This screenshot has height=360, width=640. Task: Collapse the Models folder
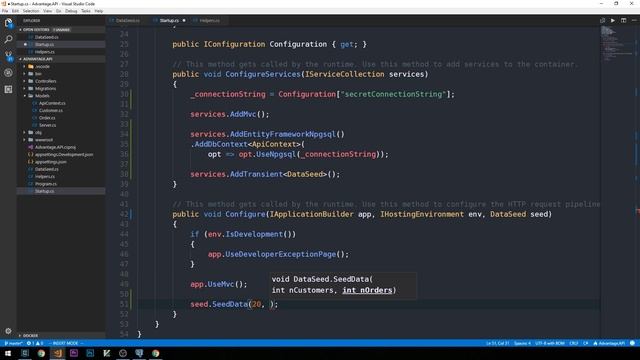pos(42,96)
